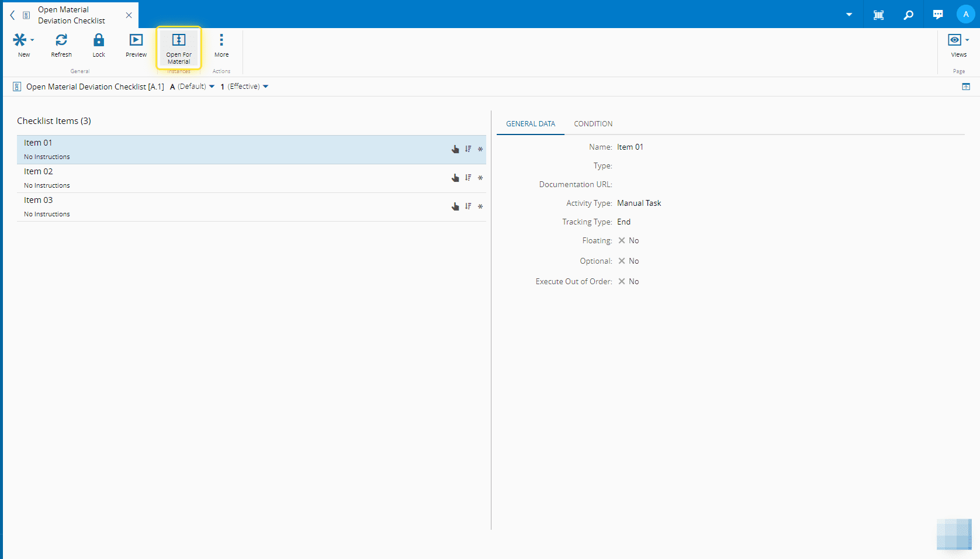Refresh the checklist page
Screen dimensions: 980x559
[x=61, y=40]
